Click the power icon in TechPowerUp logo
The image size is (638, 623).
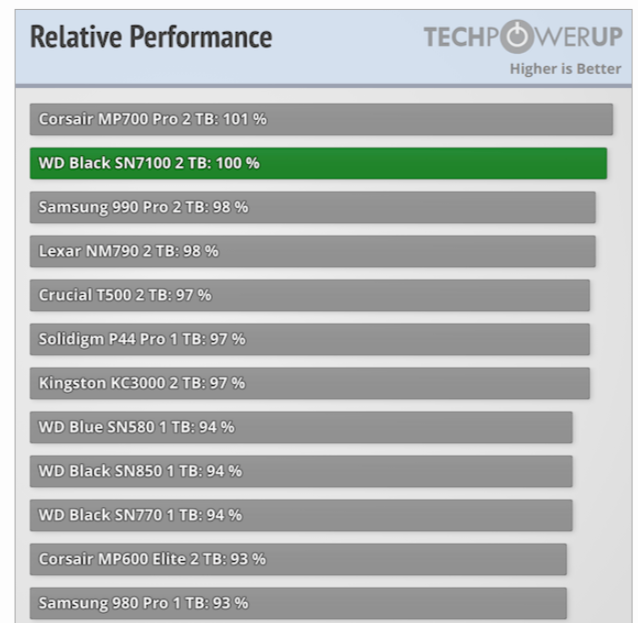pyautogui.click(x=516, y=38)
